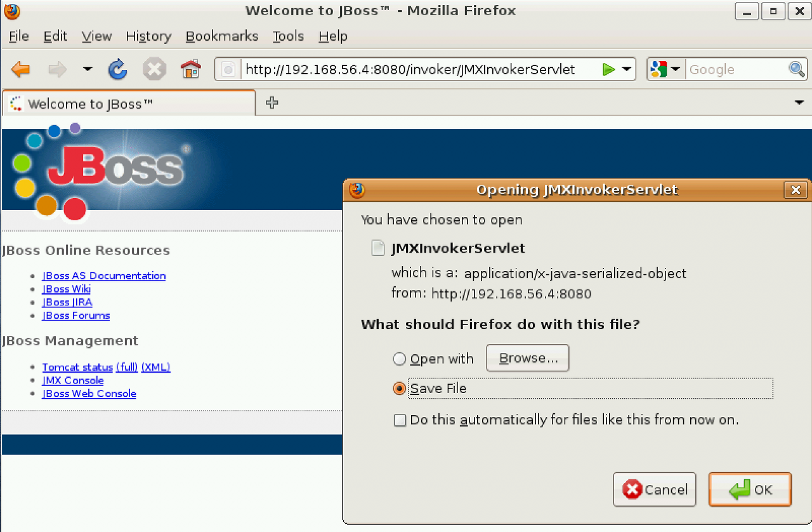Open the JBoss AS Documentation link

click(x=104, y=276)
